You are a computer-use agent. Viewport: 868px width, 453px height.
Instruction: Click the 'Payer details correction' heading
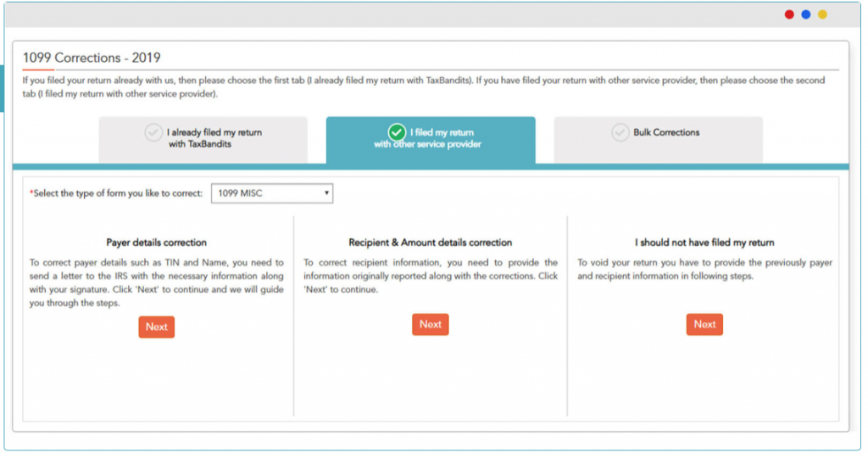pos(157,243)
